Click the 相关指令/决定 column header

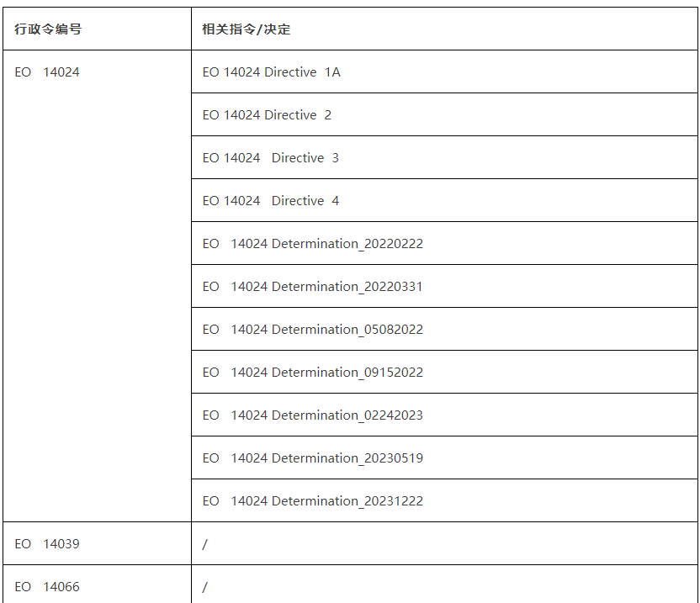click(246, 29)
